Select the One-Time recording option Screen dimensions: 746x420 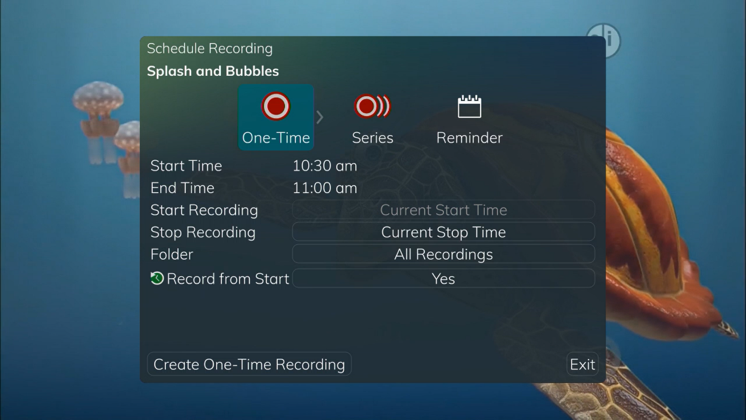tap(276, 117)
